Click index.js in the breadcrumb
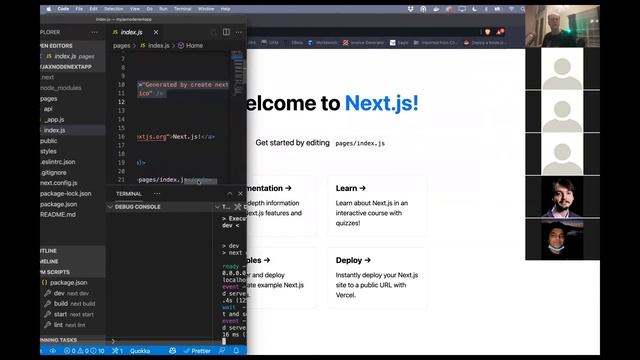The image size is (640, 360). [158, 46]
